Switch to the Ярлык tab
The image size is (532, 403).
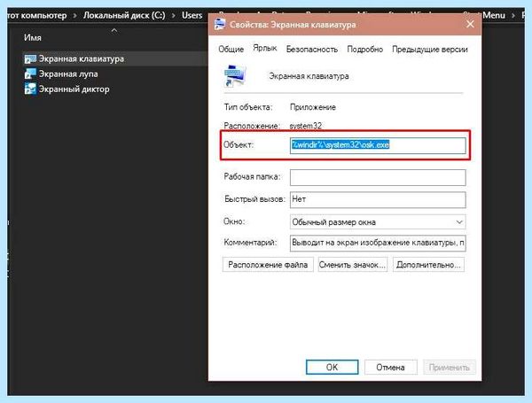coord(265,48)
